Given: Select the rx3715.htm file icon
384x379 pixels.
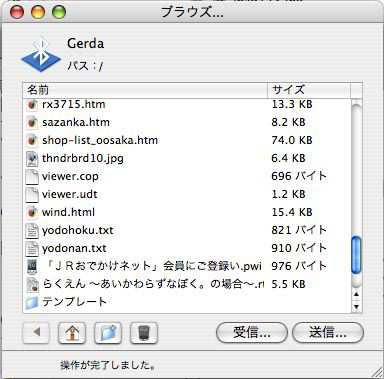Looking at the screenshot, I should pyautogui.click(x=32, y=105).
